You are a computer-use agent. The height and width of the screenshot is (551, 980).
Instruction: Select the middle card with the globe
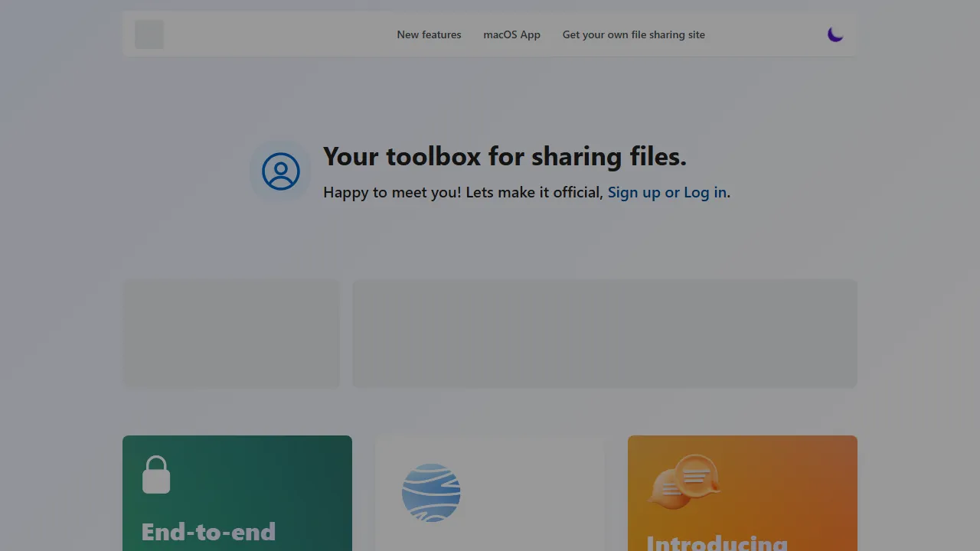coord(489,493)
